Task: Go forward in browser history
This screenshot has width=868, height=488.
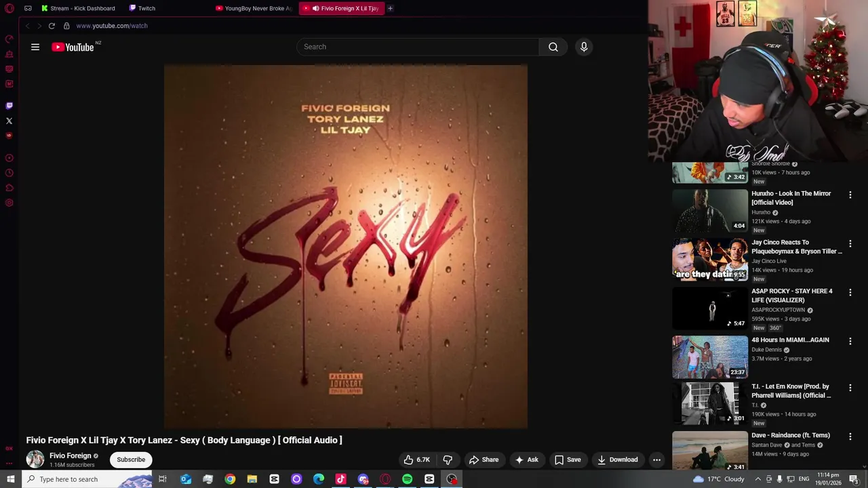Action: [x=39, y=26]
